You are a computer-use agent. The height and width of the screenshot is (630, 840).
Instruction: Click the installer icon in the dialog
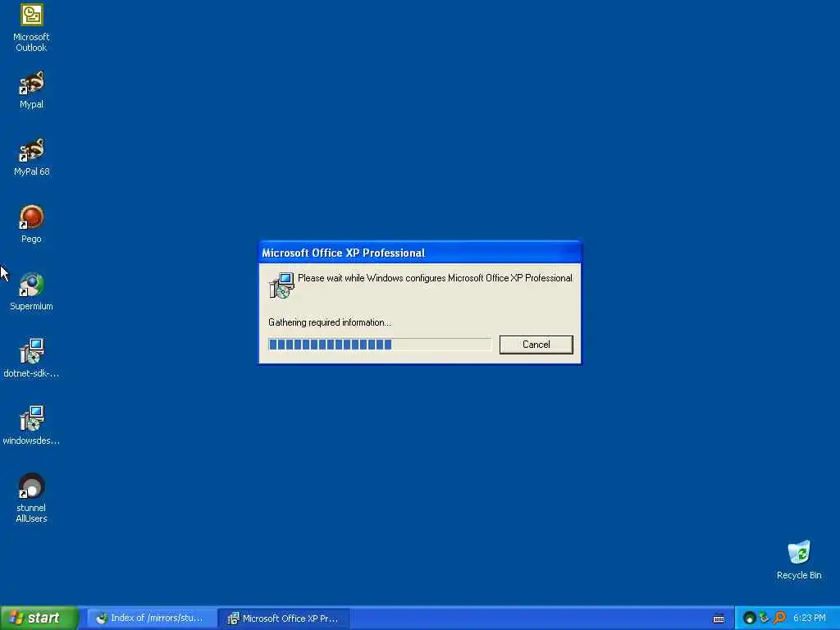click(281, 285)
